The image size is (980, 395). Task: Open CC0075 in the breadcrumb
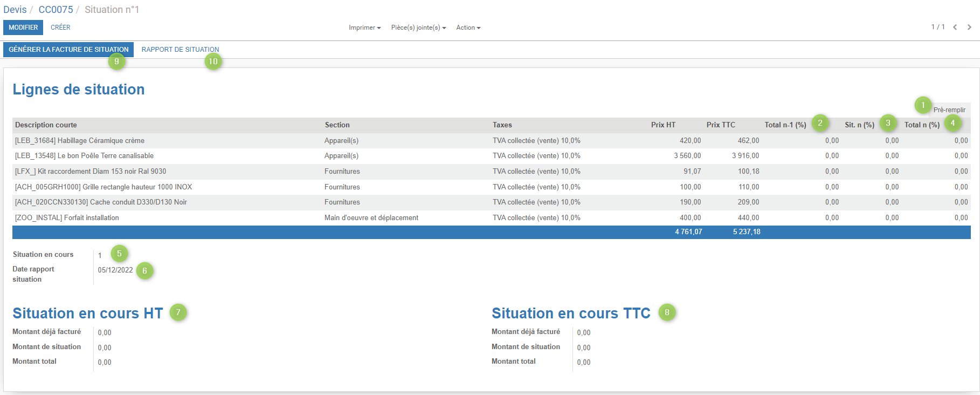56,10
